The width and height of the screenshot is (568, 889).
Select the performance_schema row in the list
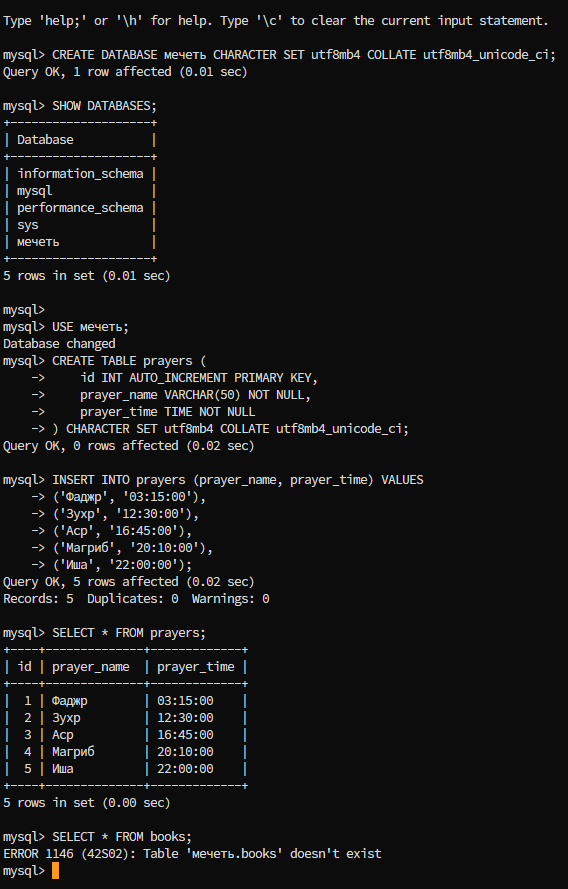80,208
